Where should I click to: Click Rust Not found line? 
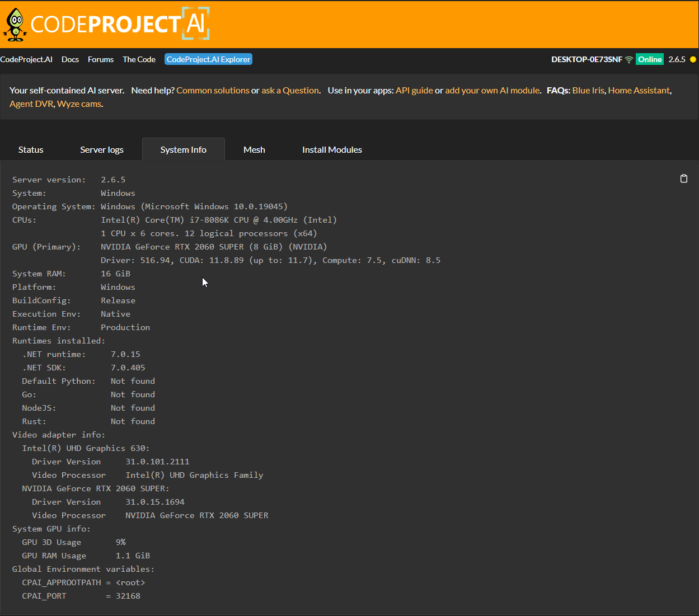click(x=88, y=421)
